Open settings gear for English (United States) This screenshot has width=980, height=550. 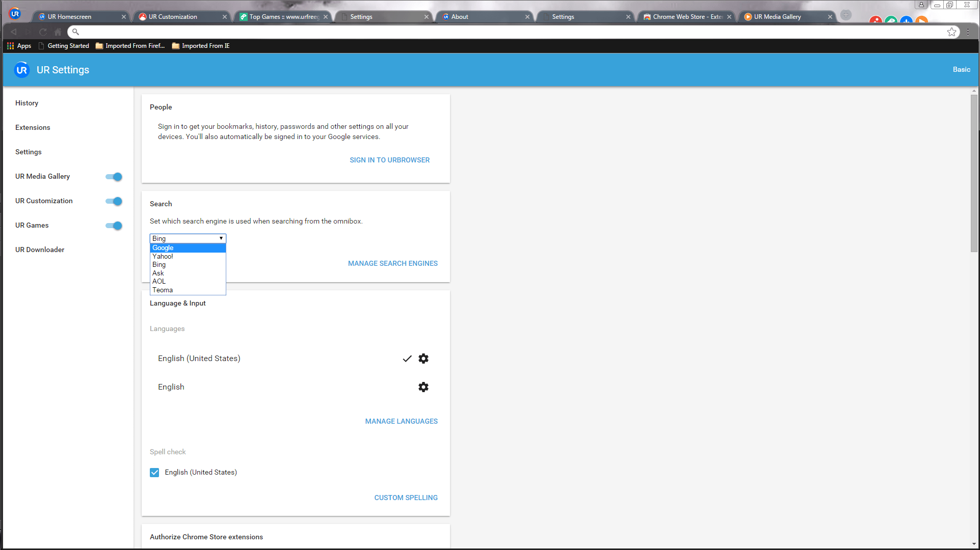[x=423, y=359]
